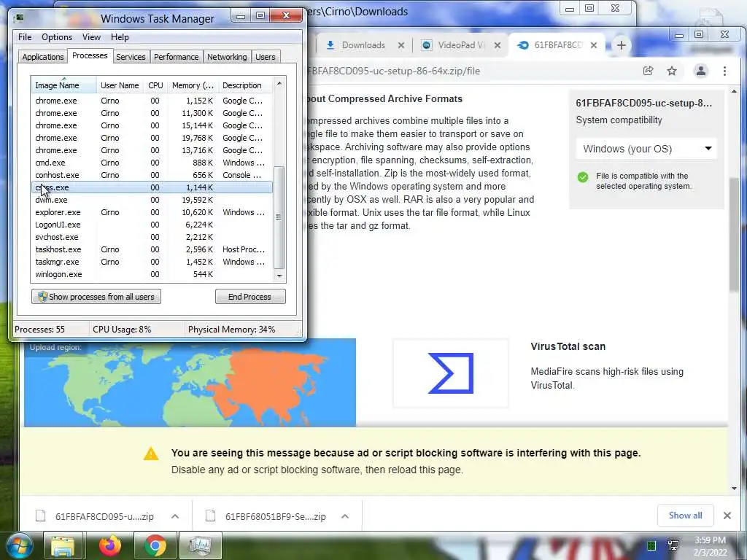
Task: Select dwm.exe process row
Action: (x=152, y=200)
